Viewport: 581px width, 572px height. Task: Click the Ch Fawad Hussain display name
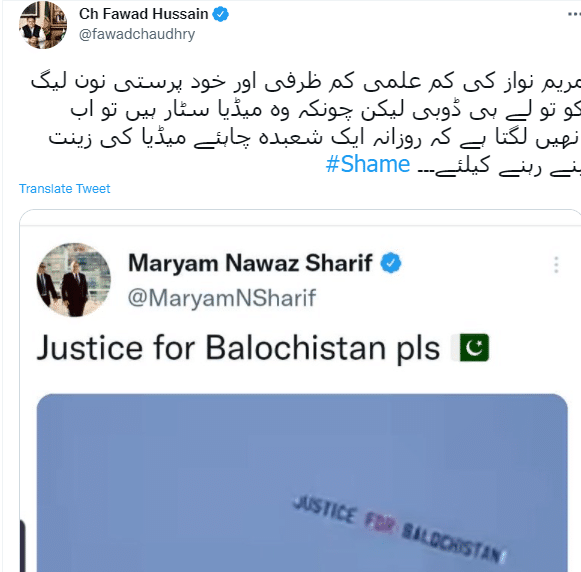(x=143, y=14)
